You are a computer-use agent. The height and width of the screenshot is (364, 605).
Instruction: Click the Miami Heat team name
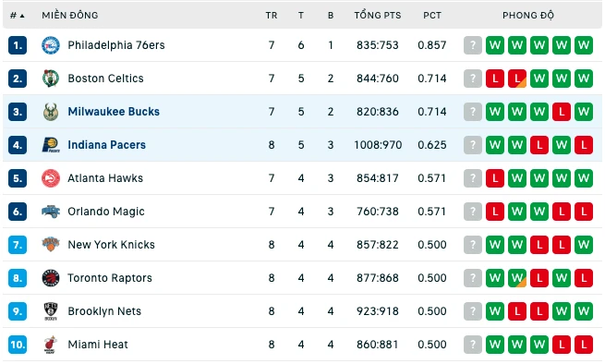point(98,345)
